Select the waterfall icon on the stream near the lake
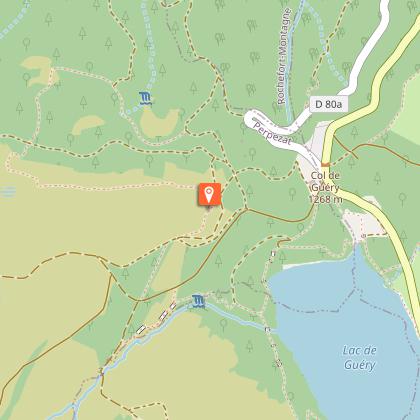 point(198,301)
